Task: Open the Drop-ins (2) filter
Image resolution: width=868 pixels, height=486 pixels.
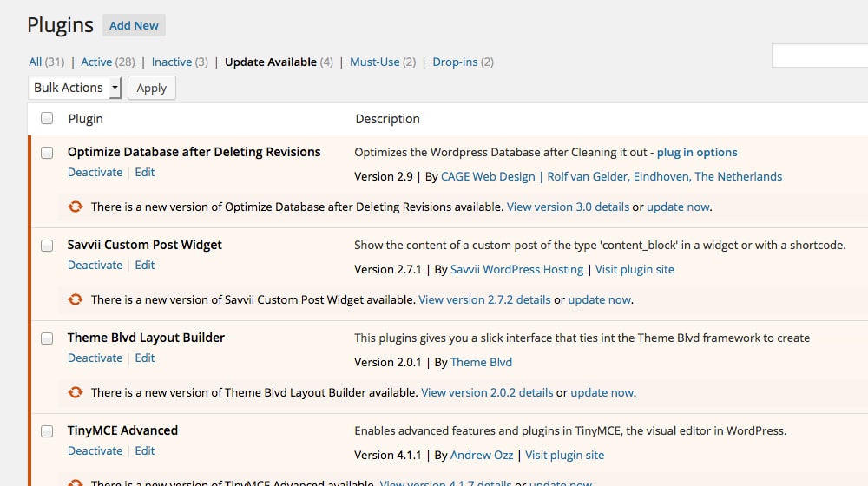Action: [463, 62]
